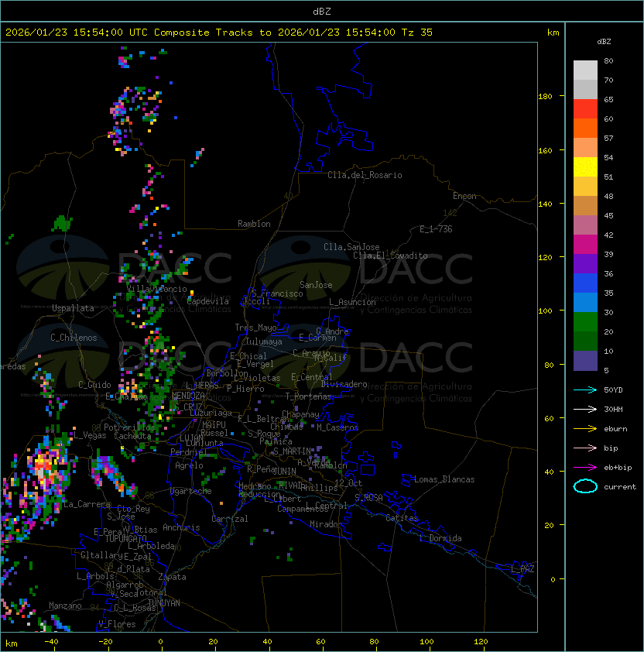Click the 'Zapata' map label
644x652 pixels.
(x=172, y=577)
